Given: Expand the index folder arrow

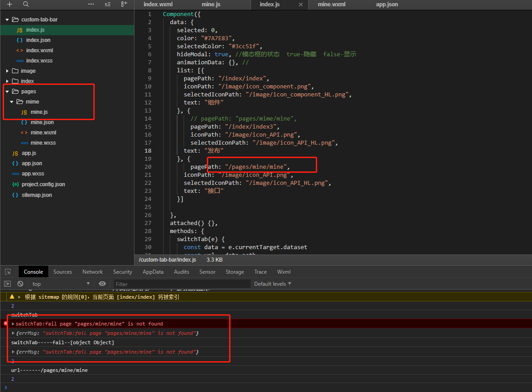Looking at the screenshot, I should point(7,81).
